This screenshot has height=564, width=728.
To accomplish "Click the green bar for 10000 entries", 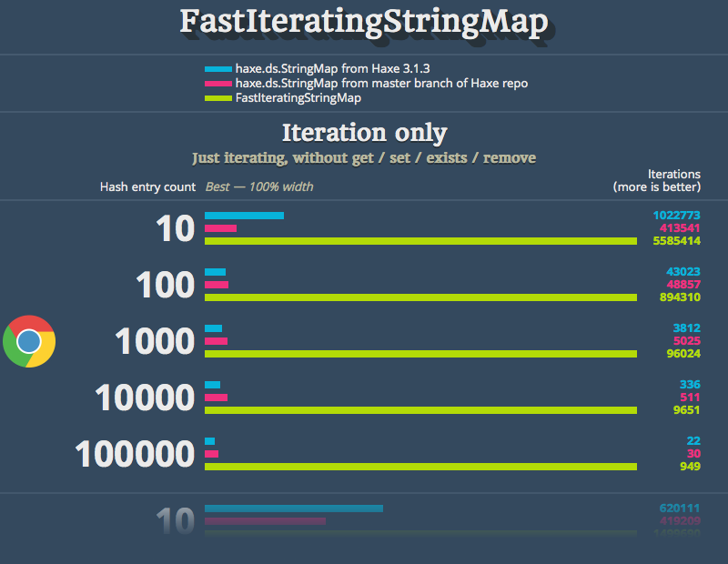I will 420,410.
